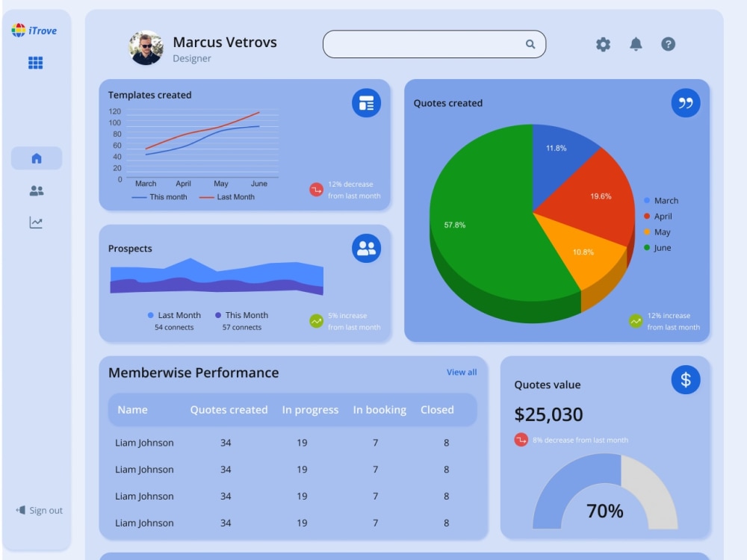Click the Quotes created column header

(229, 409)
